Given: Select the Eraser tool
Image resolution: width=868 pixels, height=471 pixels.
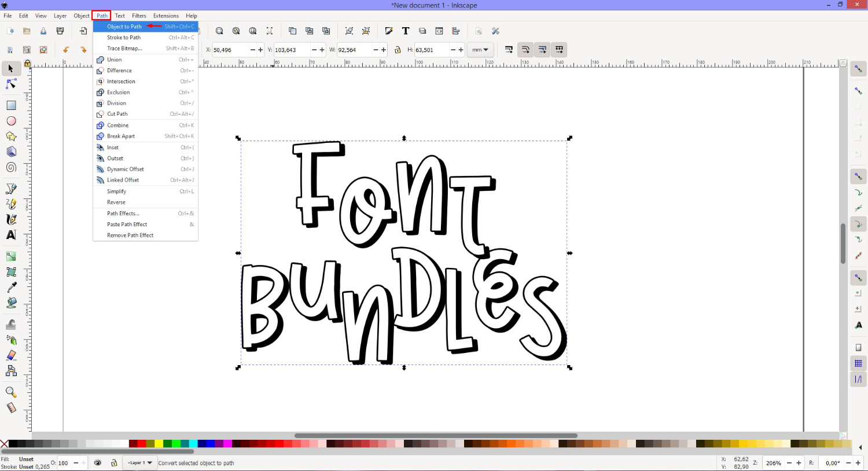Looking at the screenshot, I should point(10,355).
